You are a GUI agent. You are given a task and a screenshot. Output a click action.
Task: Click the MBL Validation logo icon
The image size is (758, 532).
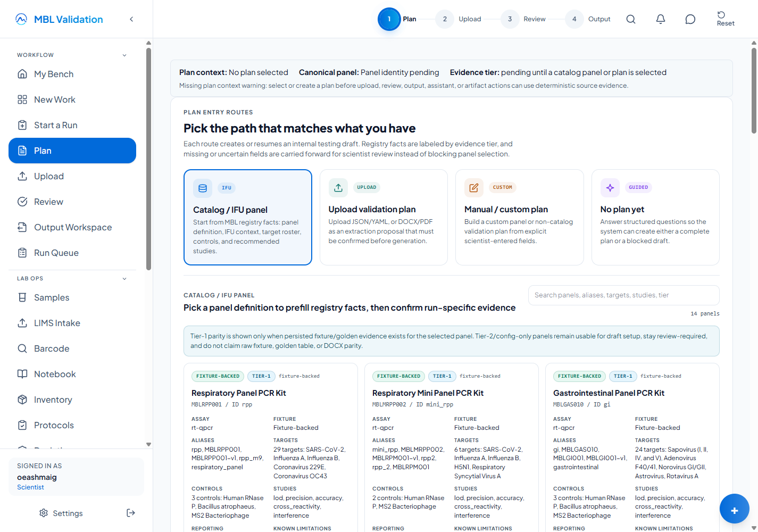[21, 19]
